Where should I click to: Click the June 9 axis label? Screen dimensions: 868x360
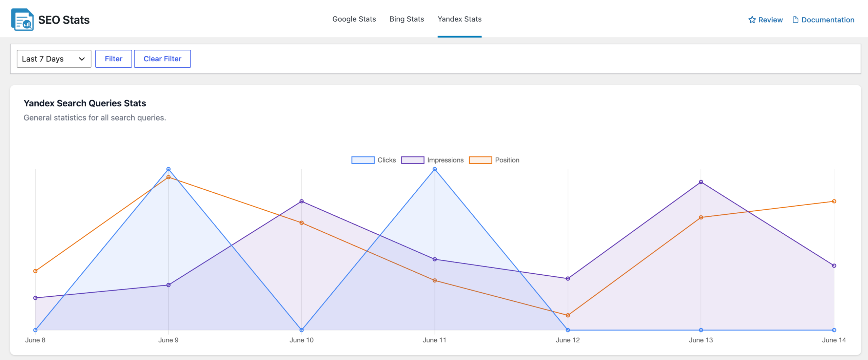(169, 340)
